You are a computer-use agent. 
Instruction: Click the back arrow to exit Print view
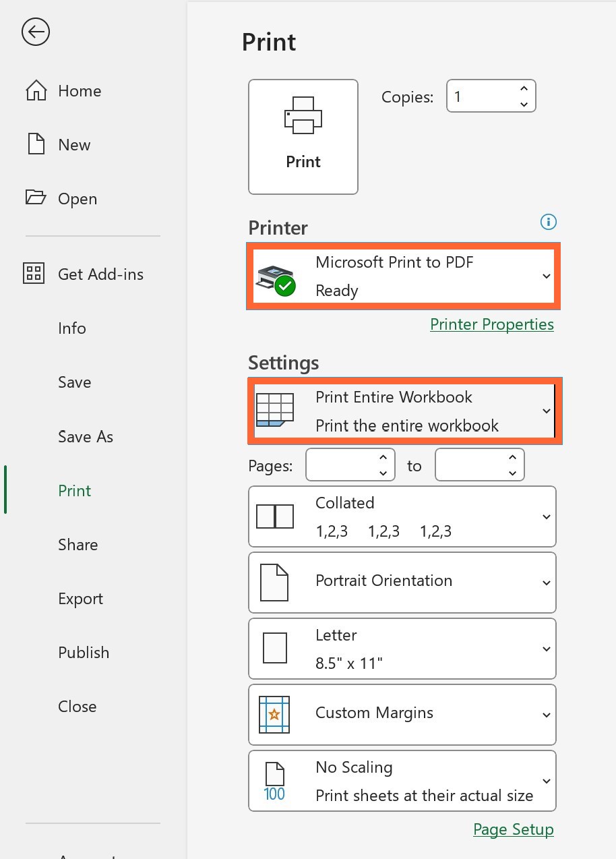(x=35, y=32)
